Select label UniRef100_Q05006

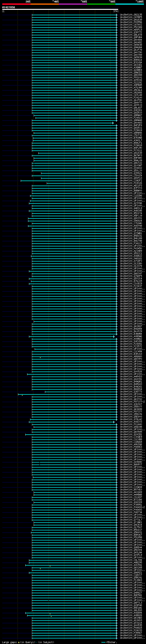[131, 80]
